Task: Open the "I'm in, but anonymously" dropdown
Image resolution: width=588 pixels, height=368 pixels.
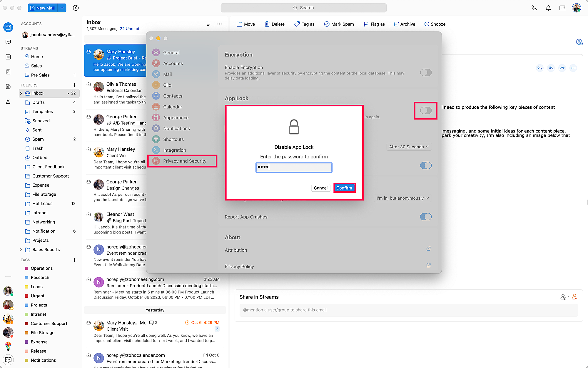Action: (402, 198)
